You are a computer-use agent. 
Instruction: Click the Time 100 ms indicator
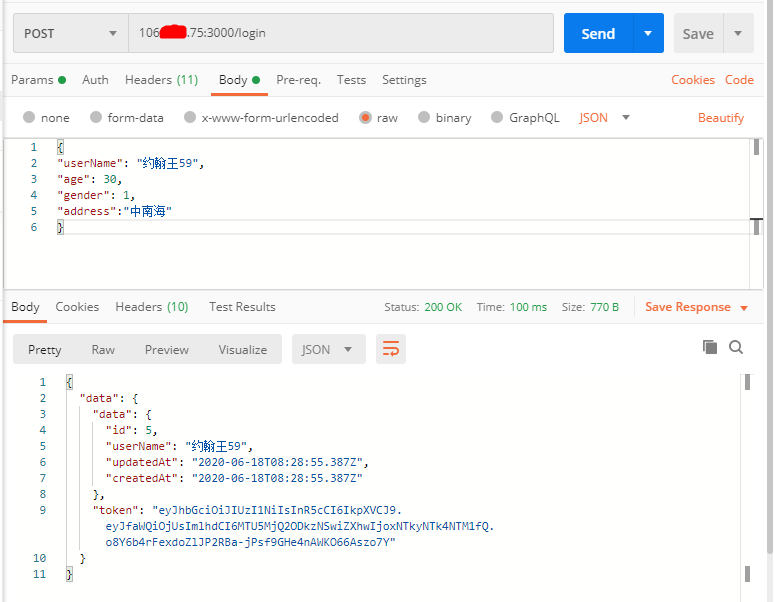tap(511, 307)
